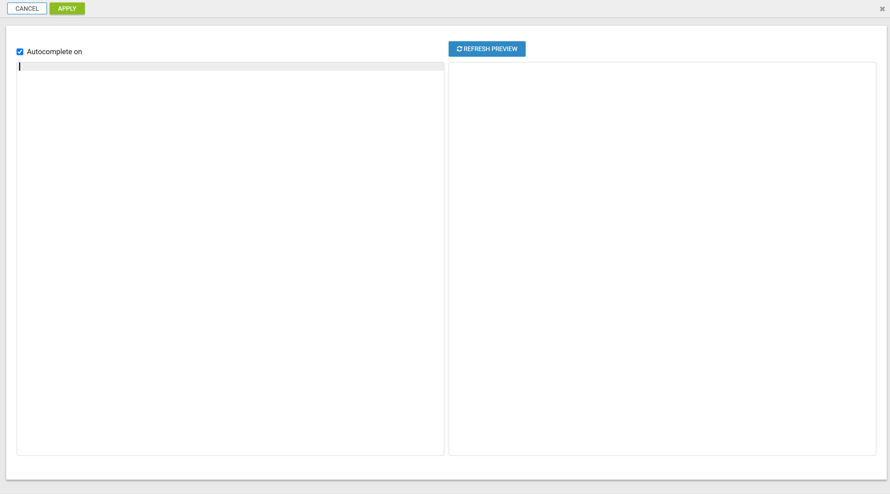
Task: Save changes by clicking Apply
Action: coord(67,9)
